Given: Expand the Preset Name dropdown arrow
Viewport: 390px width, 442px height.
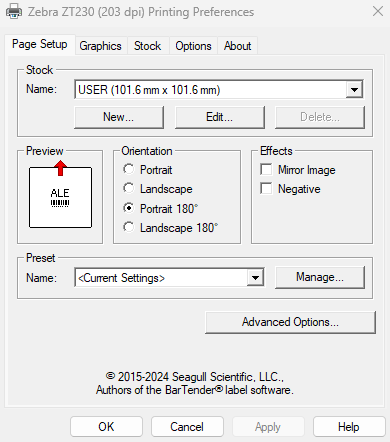Looking at the screenshot, I should pyautogui.click(x=255, y=277).
